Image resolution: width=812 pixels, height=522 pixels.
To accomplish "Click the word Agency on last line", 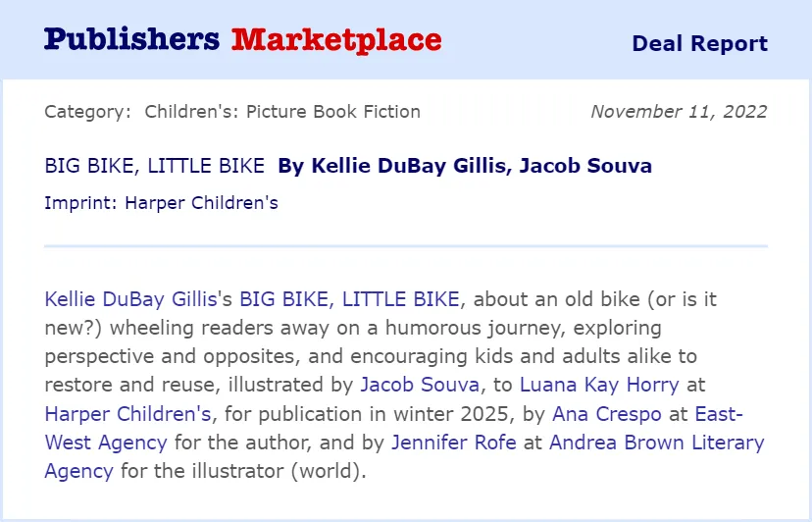I will click(78, 471).
